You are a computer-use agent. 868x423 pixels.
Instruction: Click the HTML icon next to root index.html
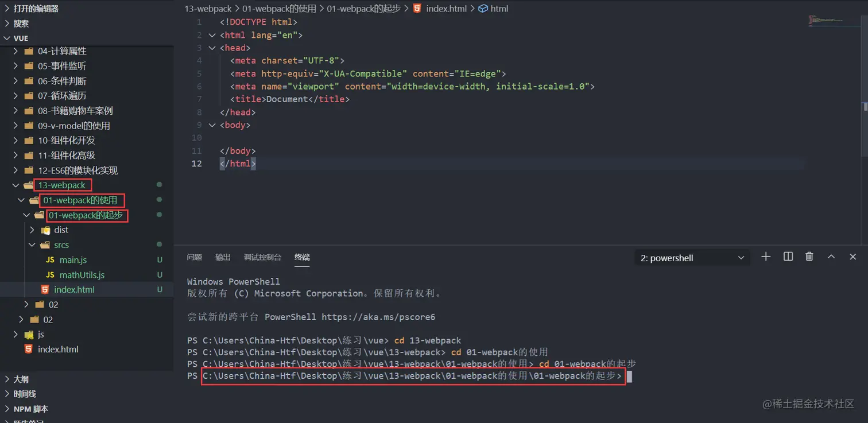click(x=29, y=349)
